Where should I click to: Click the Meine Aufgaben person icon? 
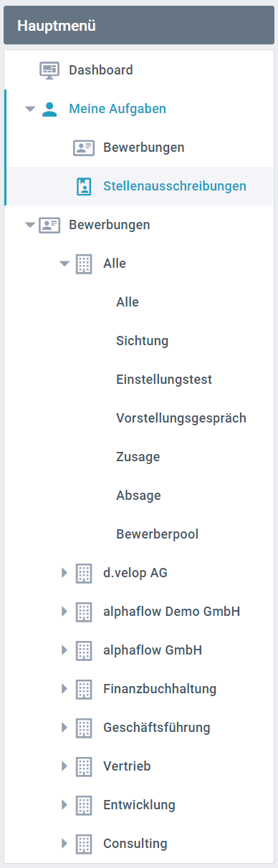pyautogui.click(x=49, y=109)
